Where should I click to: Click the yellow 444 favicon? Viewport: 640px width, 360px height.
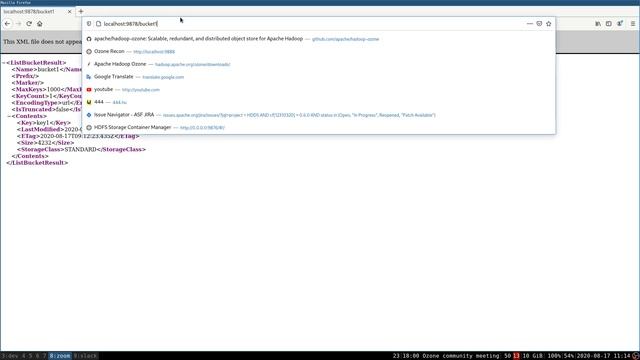(x=89, y=102)
